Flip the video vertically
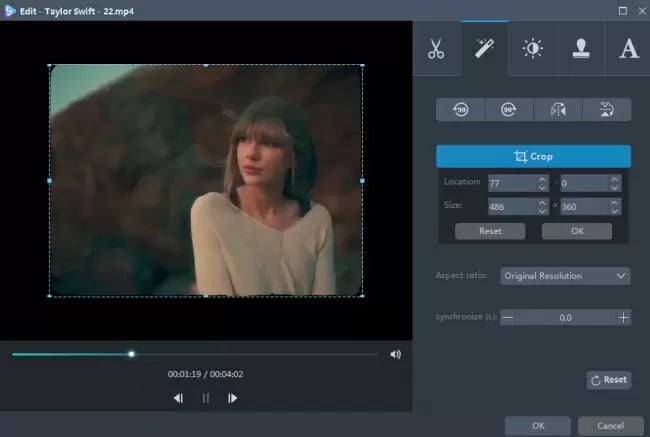 coord(606,110)
